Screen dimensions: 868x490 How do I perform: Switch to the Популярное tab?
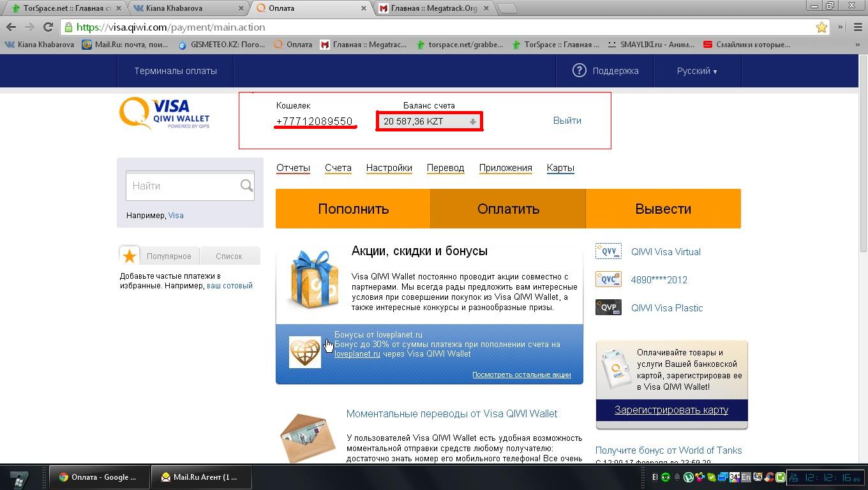[x=168, y=256]
